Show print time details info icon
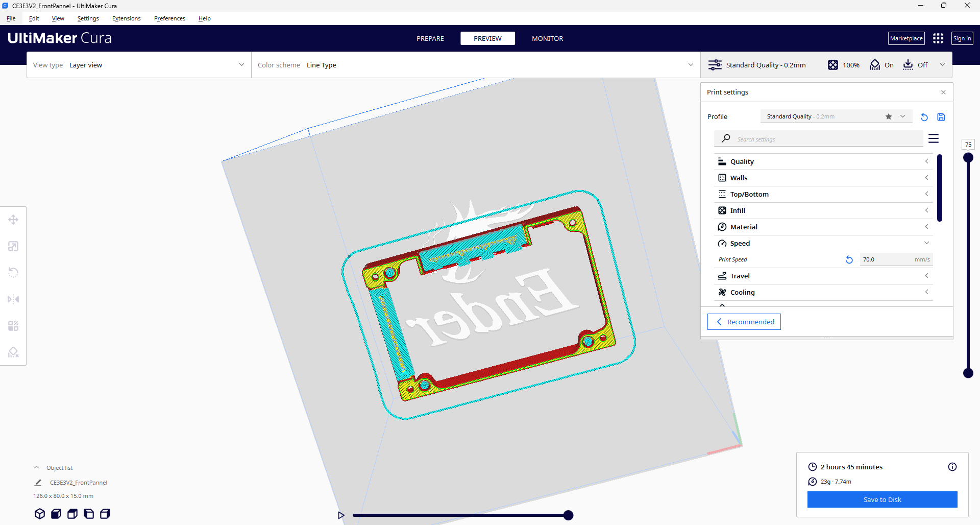Screen dimensions: 980x525 pos(952,467)
